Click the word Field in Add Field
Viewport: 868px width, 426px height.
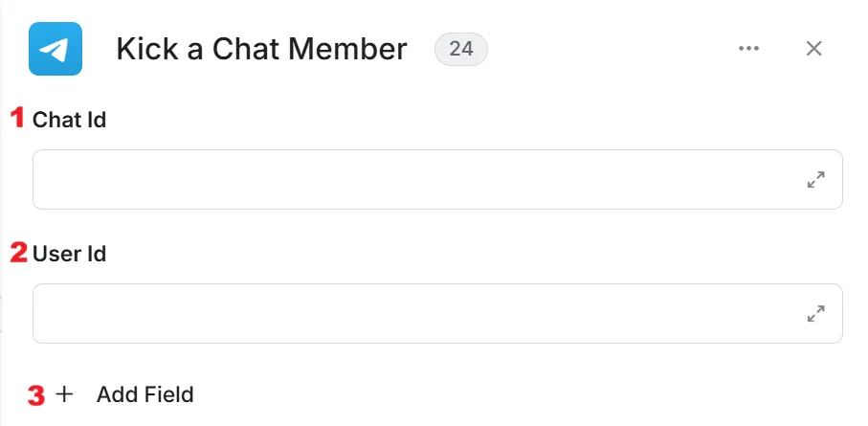(x=169, y=394)
